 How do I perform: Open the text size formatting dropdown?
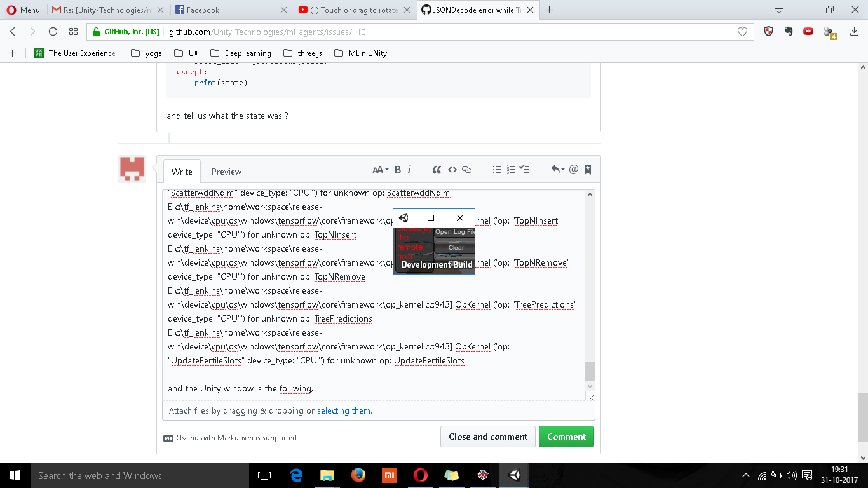[x=380, y=169]
